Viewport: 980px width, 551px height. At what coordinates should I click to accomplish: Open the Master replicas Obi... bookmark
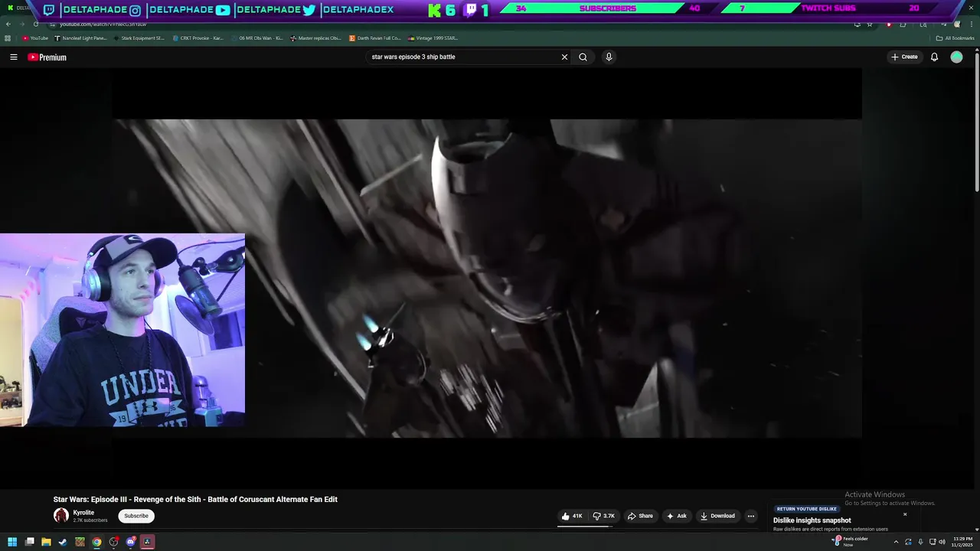(x=316, y=37)
